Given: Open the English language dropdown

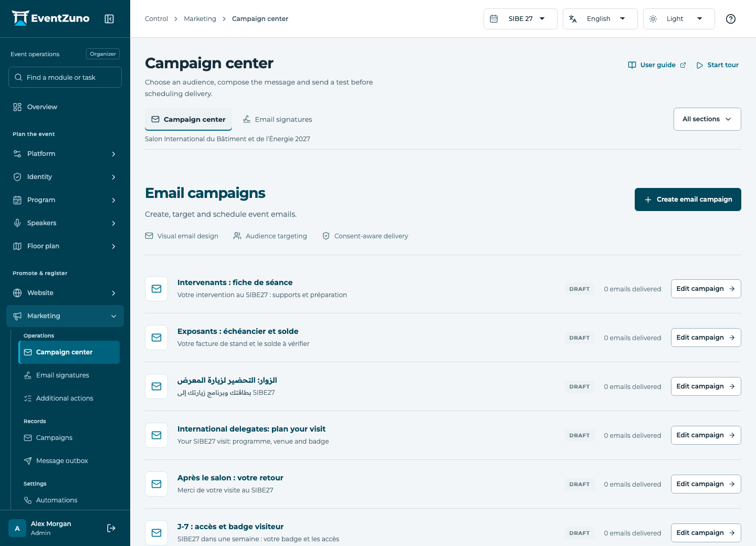Looking at the screenshot, I should pyautogui.click(x=600, y=19).
